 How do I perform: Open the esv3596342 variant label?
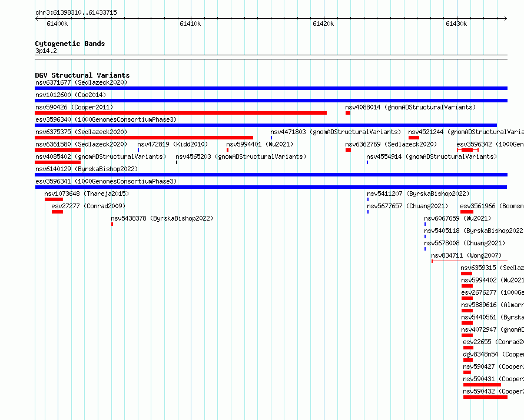[490, 144]
